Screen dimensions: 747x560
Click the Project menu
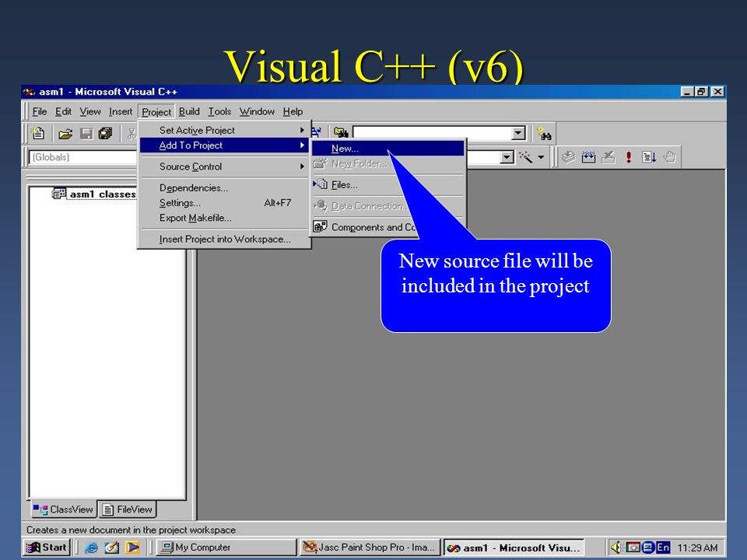pyautogui.click(x=156, y=112)
